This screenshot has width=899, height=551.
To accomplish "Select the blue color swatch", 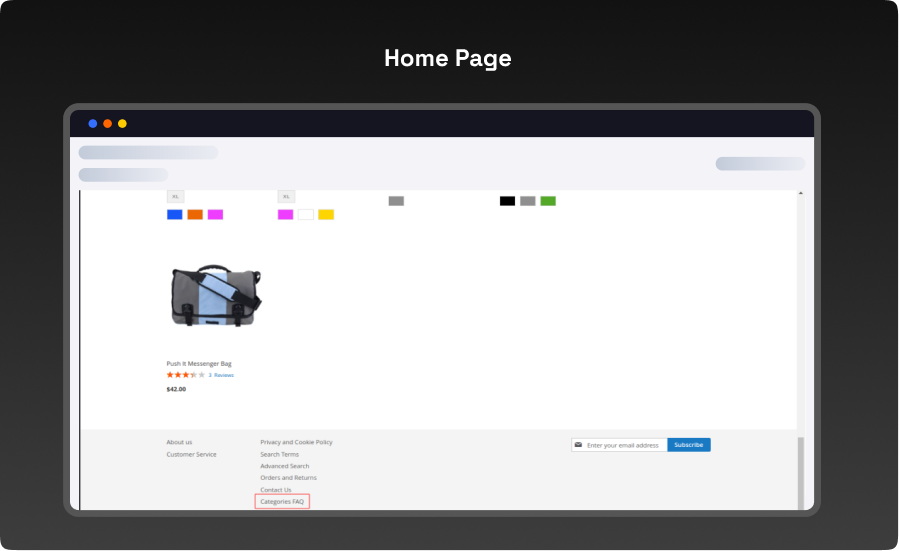I will tap(175, 214).
